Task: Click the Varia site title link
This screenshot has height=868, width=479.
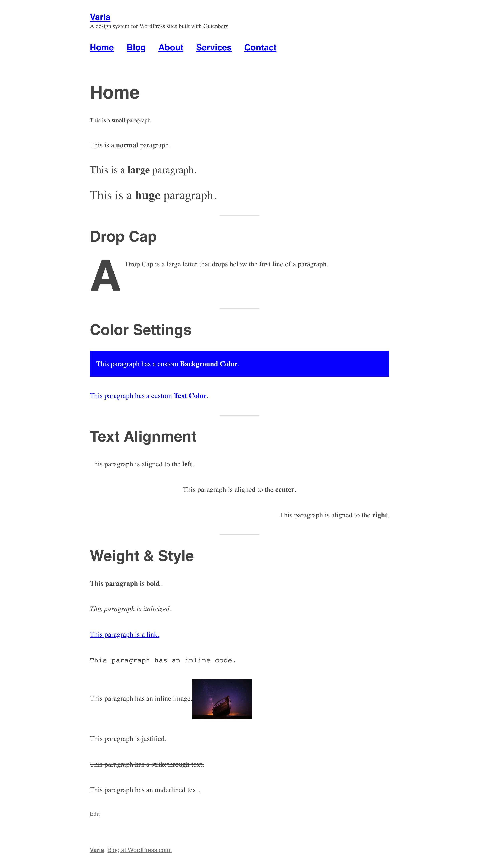Action: (x=100, y=17)
